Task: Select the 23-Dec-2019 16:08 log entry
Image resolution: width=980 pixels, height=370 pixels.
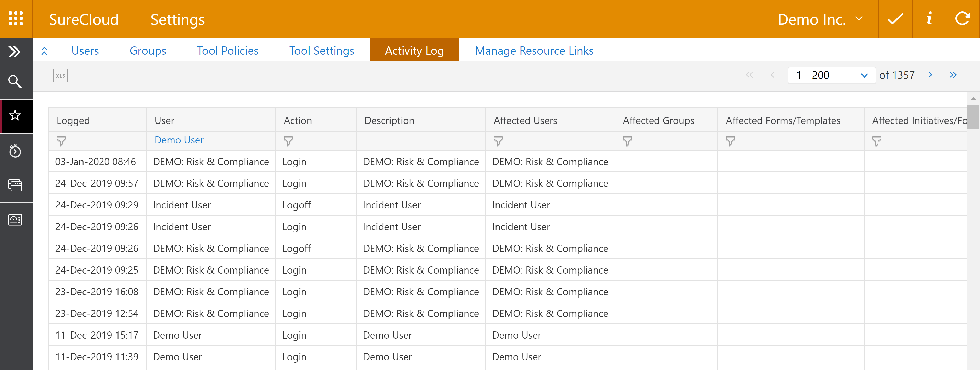Action: click(508, 292)
